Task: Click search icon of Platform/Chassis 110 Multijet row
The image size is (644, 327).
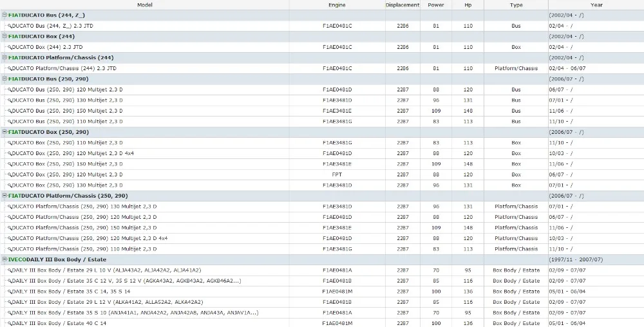Action: click(10, 249)
